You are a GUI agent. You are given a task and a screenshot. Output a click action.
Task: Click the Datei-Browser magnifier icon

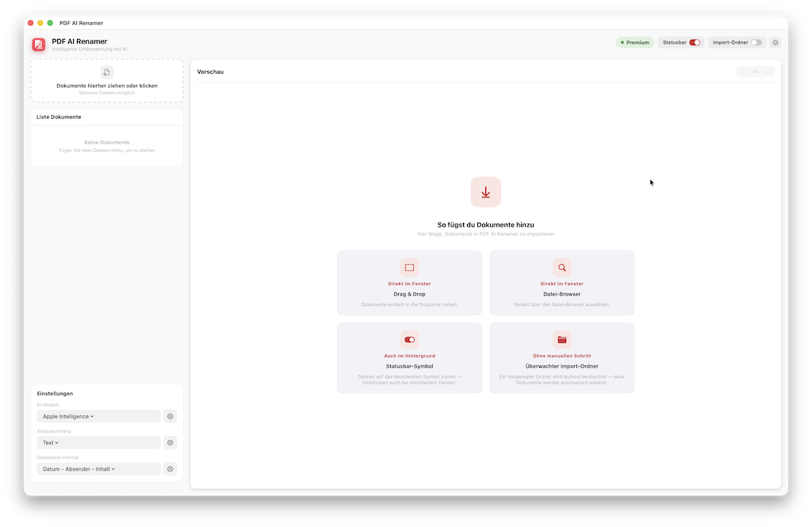click(562, 268)
